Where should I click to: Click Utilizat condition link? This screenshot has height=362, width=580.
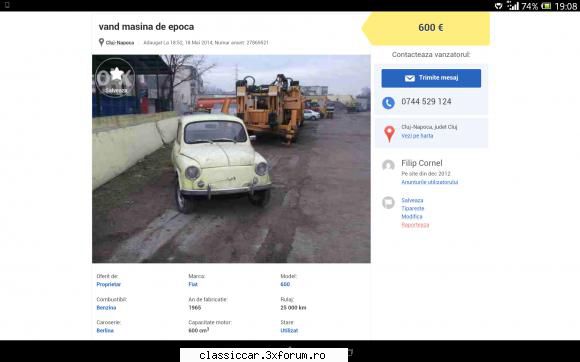pyautogui.click(x=289, y=331)
